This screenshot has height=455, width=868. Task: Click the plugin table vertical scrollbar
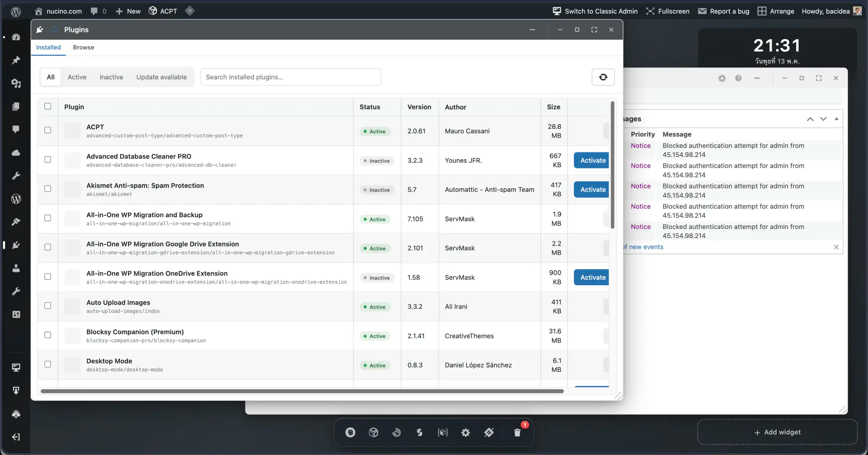(612, 165)
